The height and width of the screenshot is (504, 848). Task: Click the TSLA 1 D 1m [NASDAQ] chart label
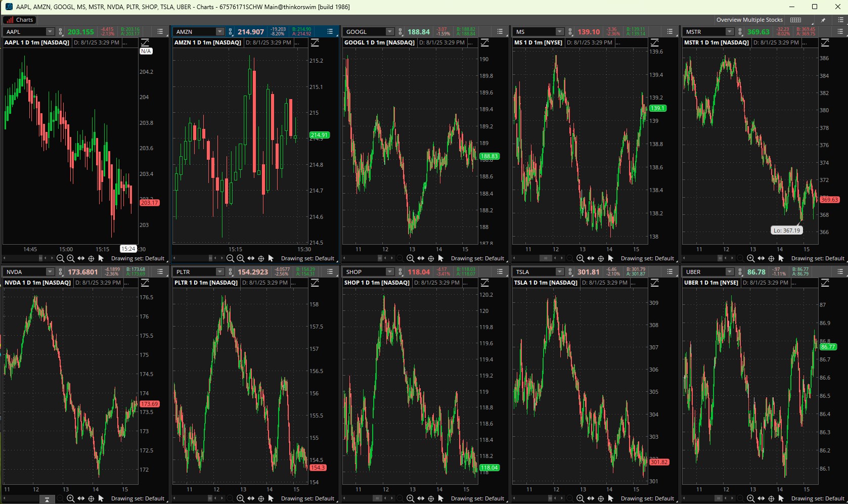point(546,283)
